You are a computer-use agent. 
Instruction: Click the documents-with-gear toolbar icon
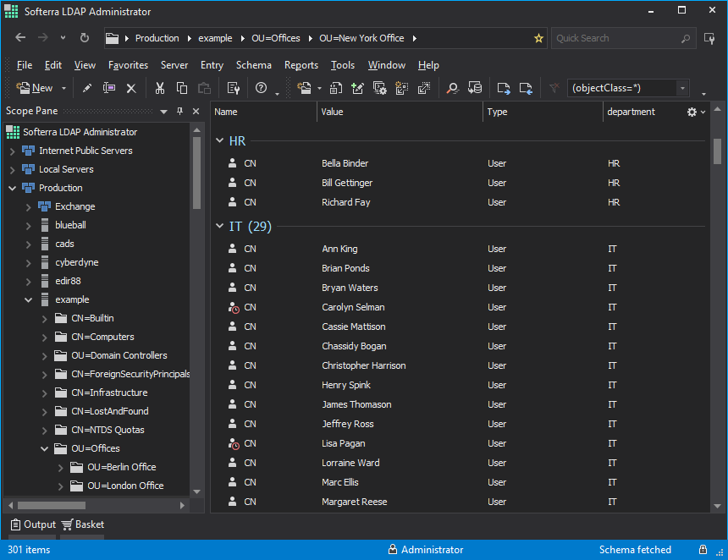pyautogui.click(x=380, y=88)
